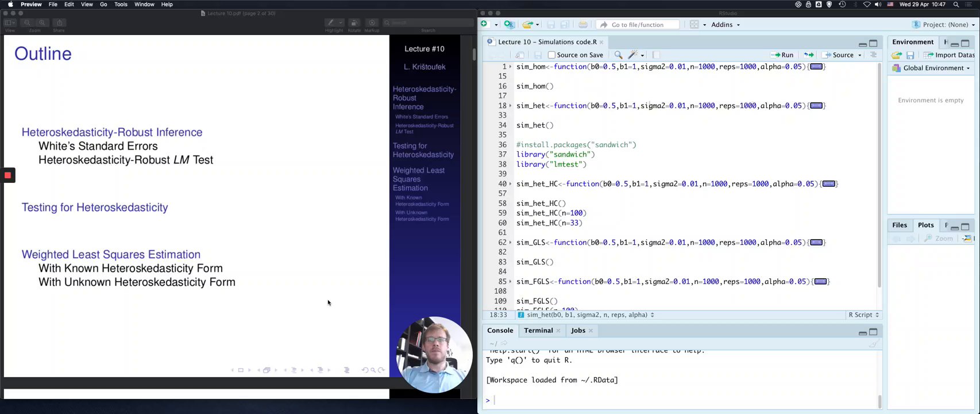Click the Re-run previous code icon
980x414 pixels.
[x=808, y=55]
